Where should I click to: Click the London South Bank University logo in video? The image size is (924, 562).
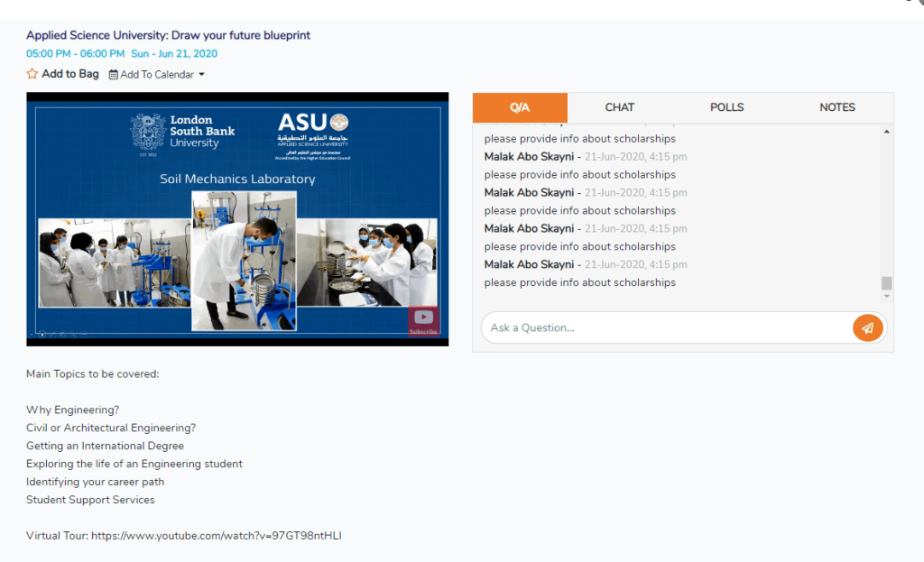183,132
